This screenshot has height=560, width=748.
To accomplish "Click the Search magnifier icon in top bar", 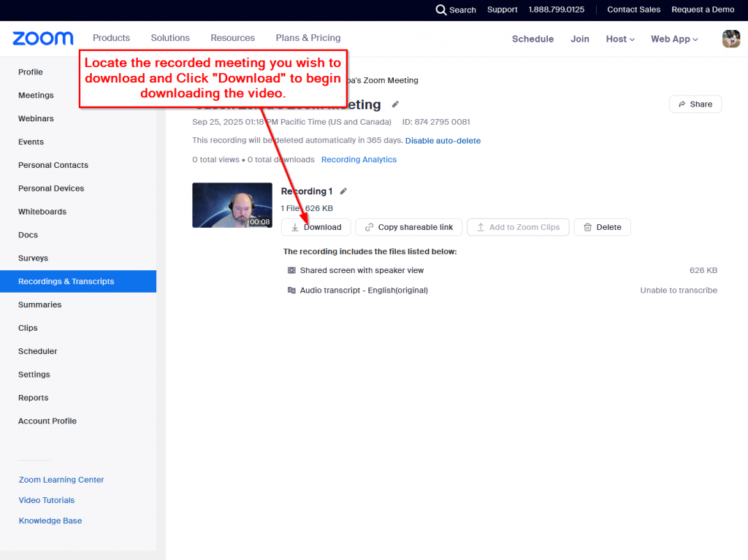I will 440,9.
